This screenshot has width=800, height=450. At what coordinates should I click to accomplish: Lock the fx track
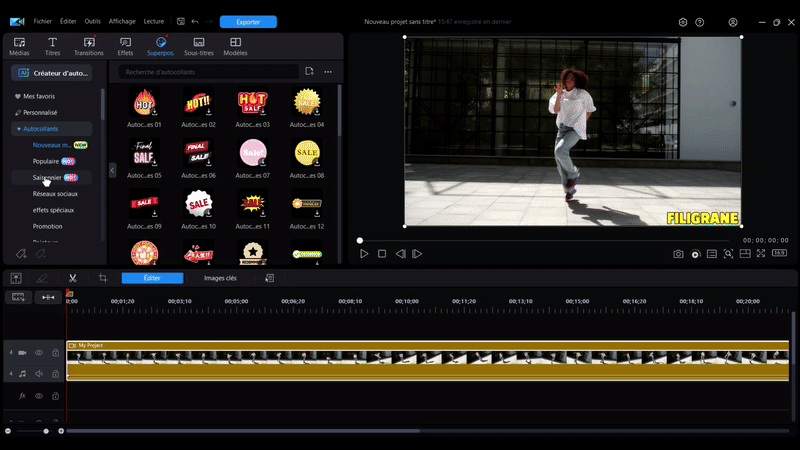[56, 396]
